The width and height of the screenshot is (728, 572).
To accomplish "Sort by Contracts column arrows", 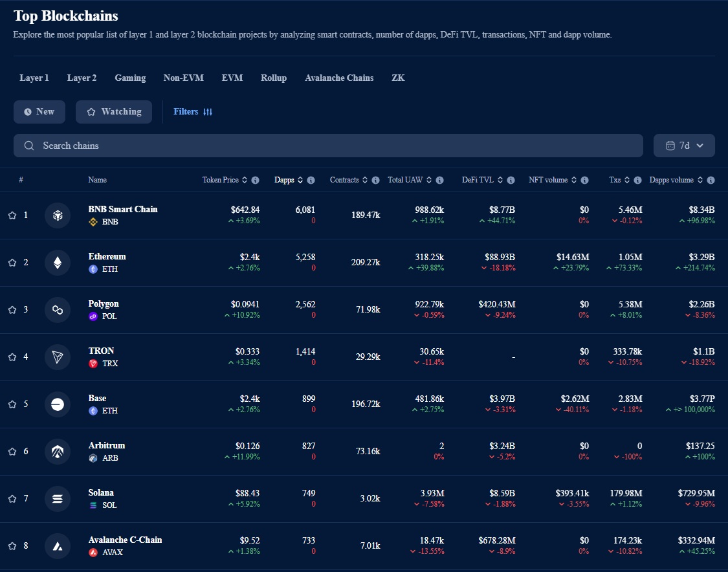I will [365, 180].
